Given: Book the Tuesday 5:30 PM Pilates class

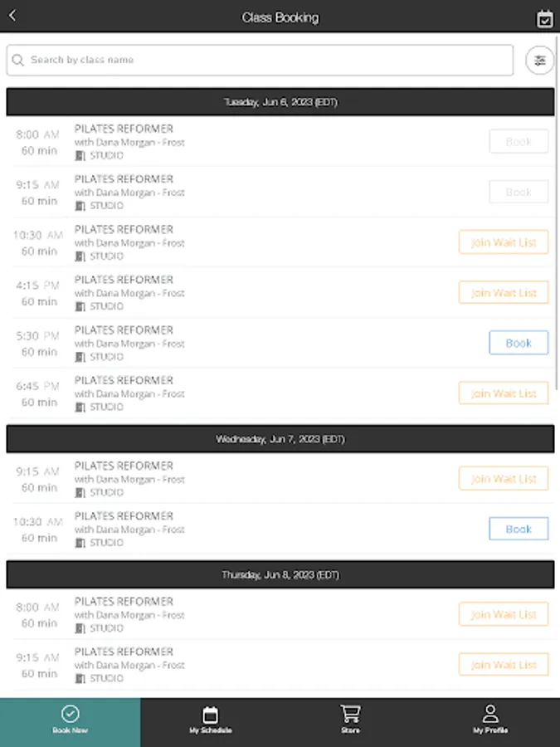Looking at the screenshot, I should [x=518, y=343].
